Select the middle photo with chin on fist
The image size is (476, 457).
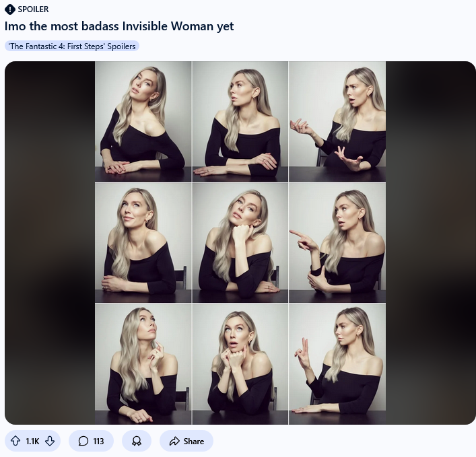(240, 242)
